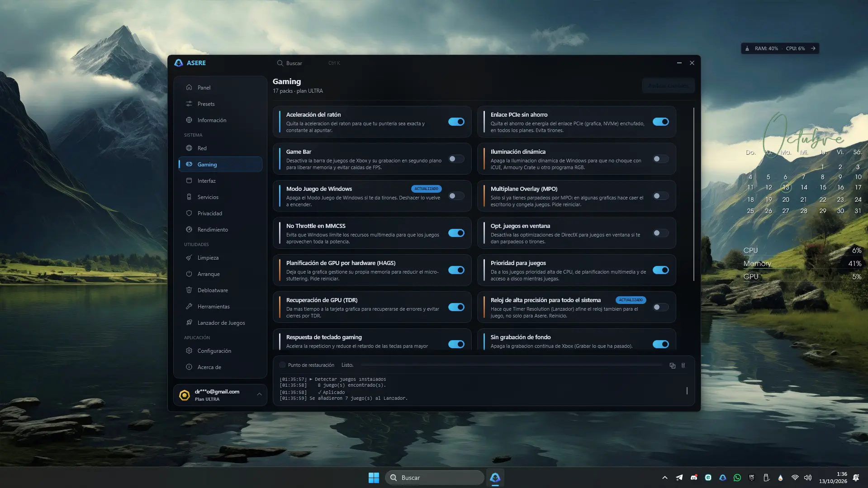Copy the log with the copy icon

coord(673,365)
